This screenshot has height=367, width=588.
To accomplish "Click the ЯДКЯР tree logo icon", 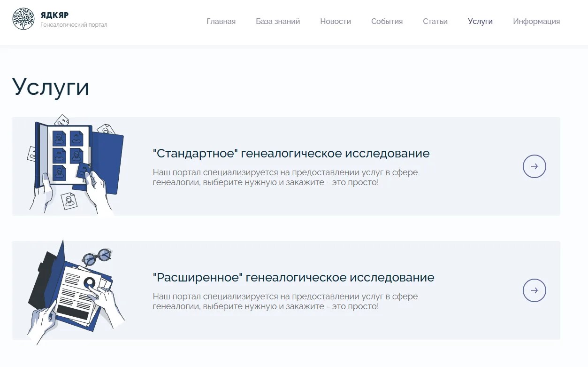I will pos(23,19).
